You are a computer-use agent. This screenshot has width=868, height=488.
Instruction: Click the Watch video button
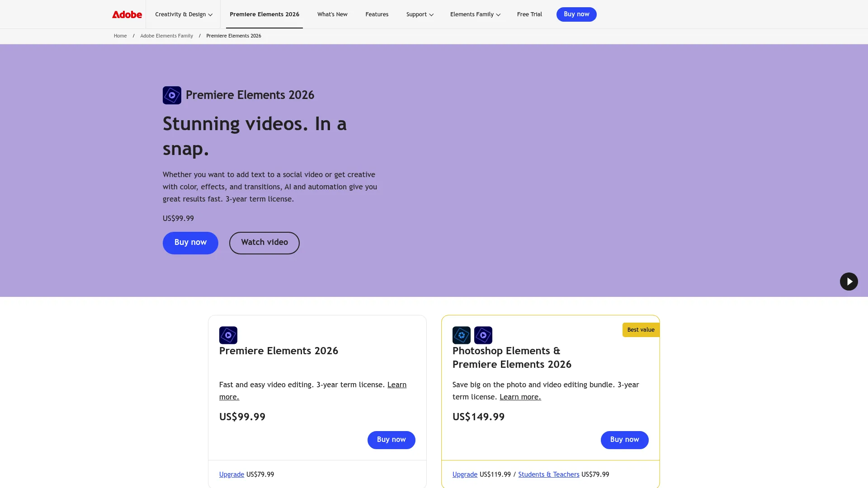(x=264, y=243)
